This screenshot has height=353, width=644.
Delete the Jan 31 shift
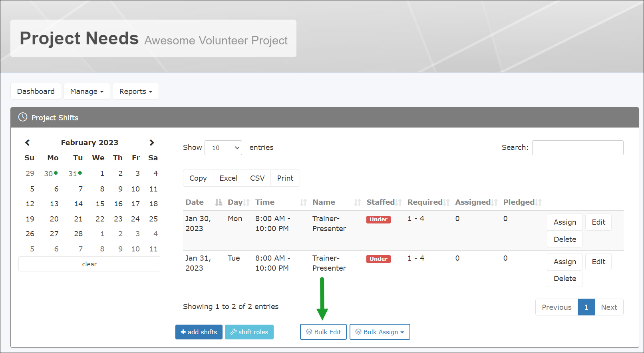pyautogui.click(x=565, y=279)
